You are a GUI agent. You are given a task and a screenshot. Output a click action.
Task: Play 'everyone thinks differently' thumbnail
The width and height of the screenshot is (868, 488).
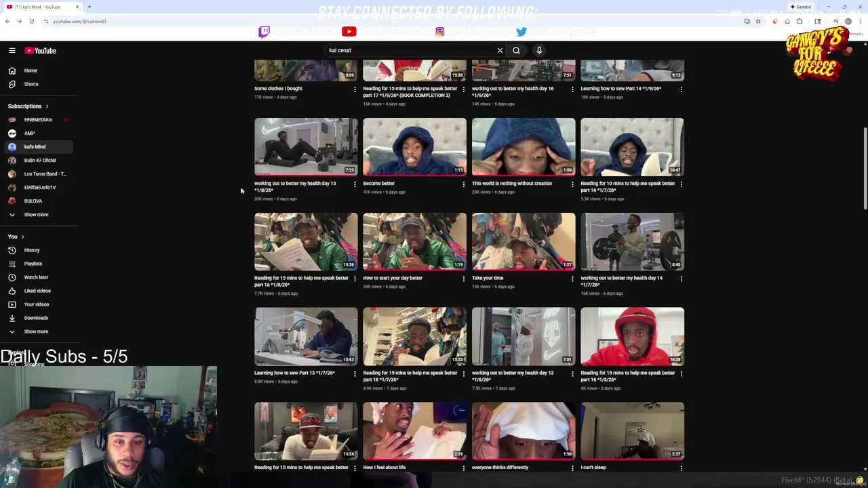[x=524, y=432]
